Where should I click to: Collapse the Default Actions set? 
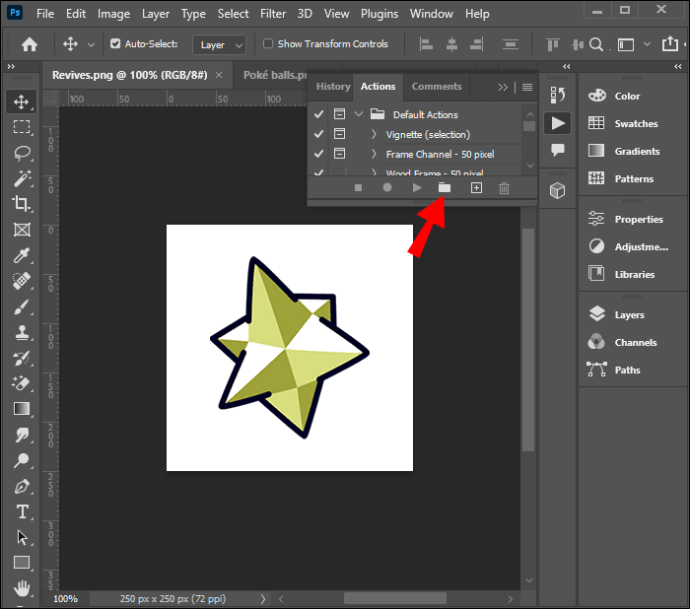(x=359, y=114)
